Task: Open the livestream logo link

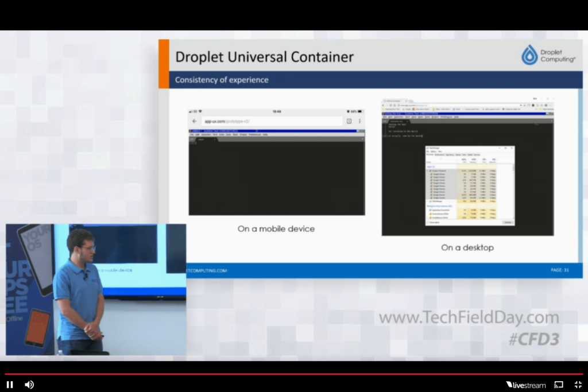Action: point(526,385)
